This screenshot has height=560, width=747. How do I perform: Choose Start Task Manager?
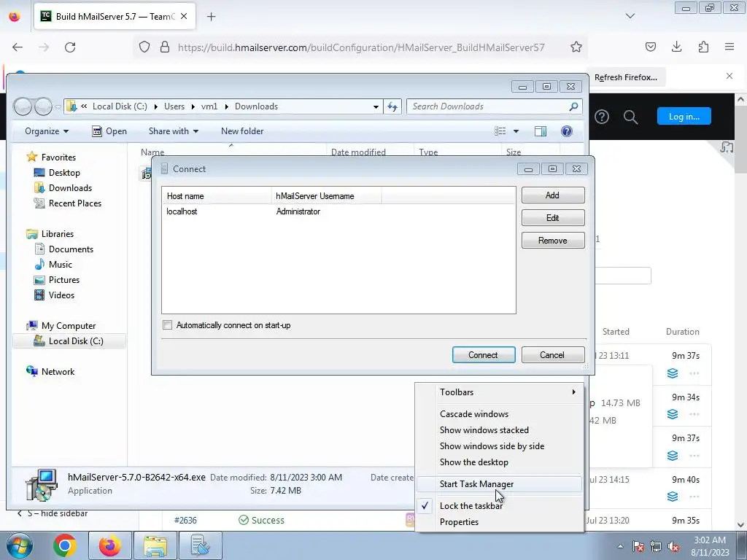coord(499,484)
